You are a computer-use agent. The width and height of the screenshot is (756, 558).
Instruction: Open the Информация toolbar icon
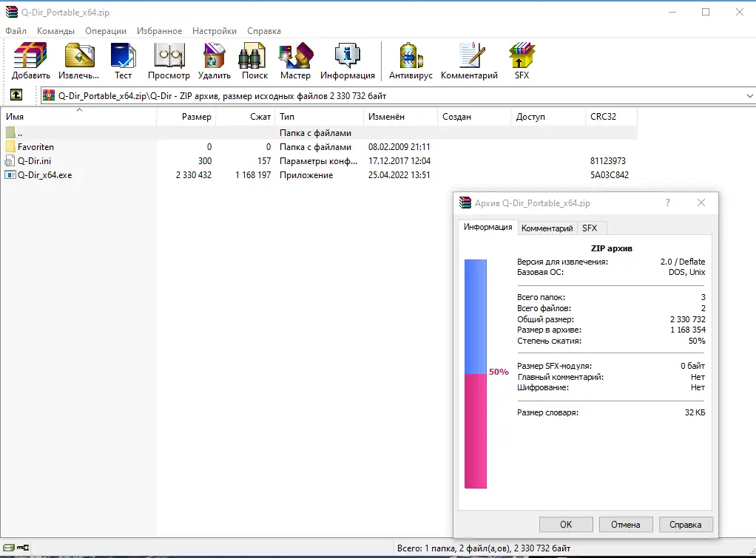347,61
